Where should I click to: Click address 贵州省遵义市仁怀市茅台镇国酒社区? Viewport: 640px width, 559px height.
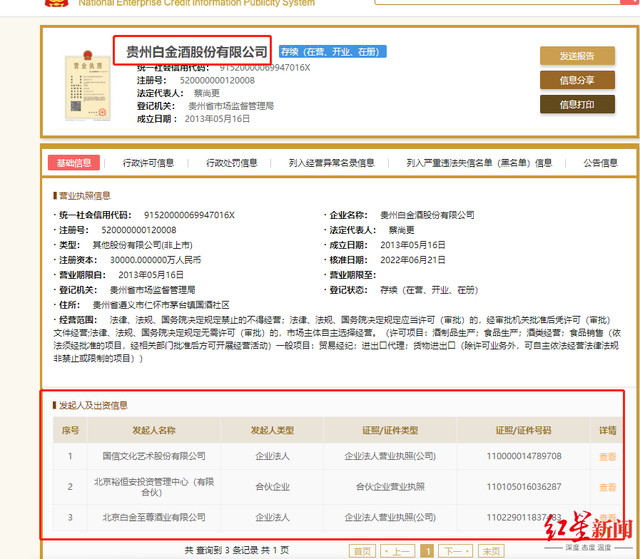point(161,305)
